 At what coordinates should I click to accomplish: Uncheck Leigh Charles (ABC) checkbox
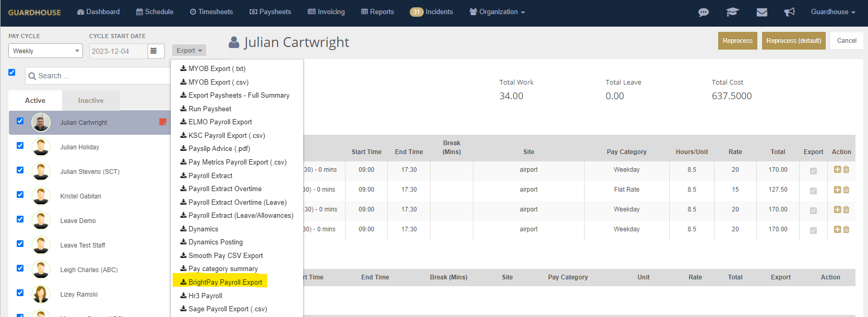coord(20,268)
